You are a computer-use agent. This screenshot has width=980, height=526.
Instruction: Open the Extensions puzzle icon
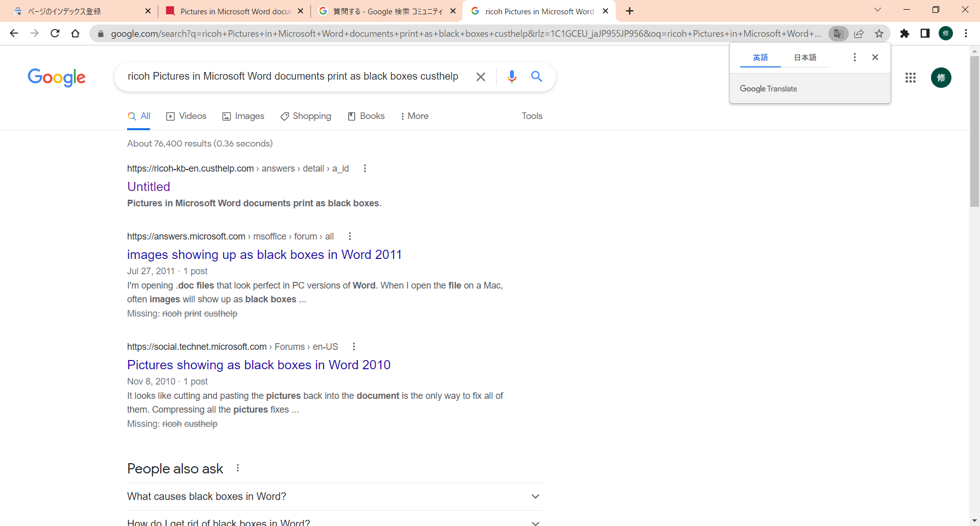pos(904,33)
